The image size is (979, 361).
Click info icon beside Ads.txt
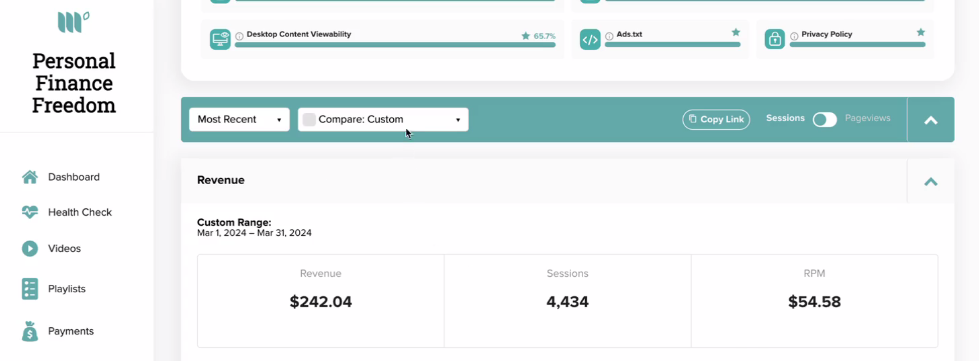pyautogui.click(x=609, y=36)
